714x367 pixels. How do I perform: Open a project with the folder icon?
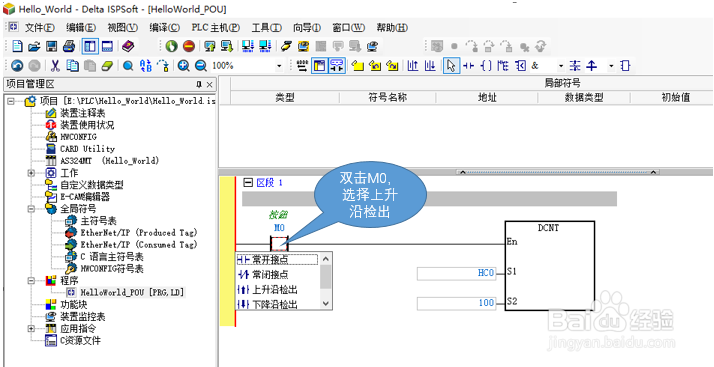[x=34, y=46]
